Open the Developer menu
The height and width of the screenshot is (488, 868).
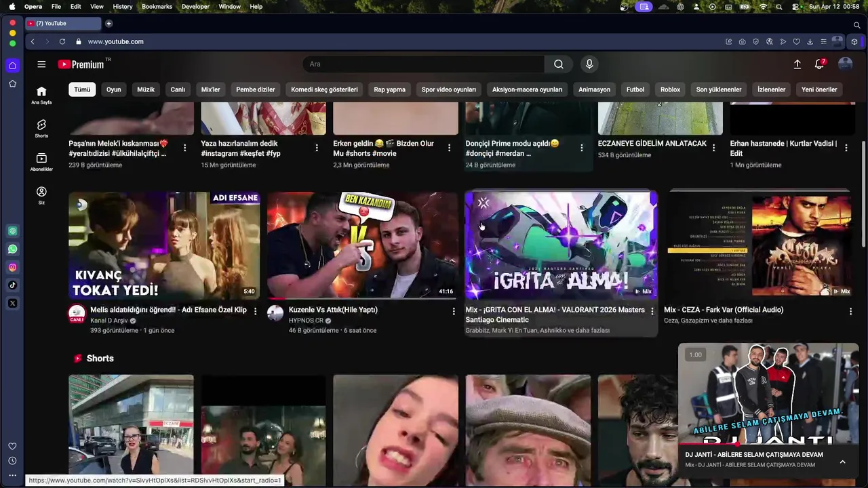click(195, 7)
